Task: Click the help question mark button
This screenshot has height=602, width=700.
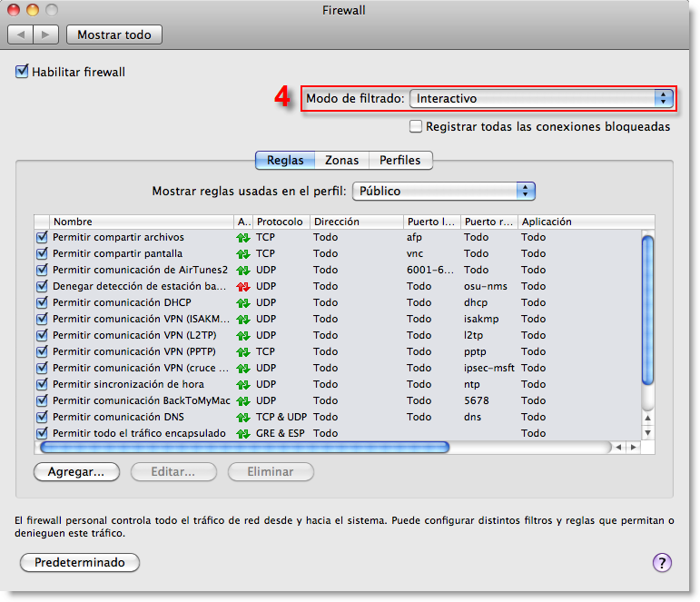Action: (662, 562)
